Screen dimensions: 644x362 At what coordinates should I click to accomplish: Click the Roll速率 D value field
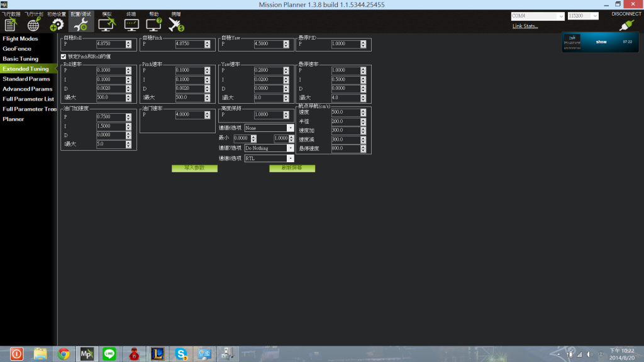tap(111, 89)
